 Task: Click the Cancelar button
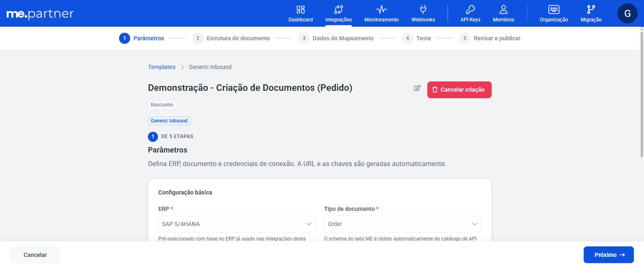[35, 255]
